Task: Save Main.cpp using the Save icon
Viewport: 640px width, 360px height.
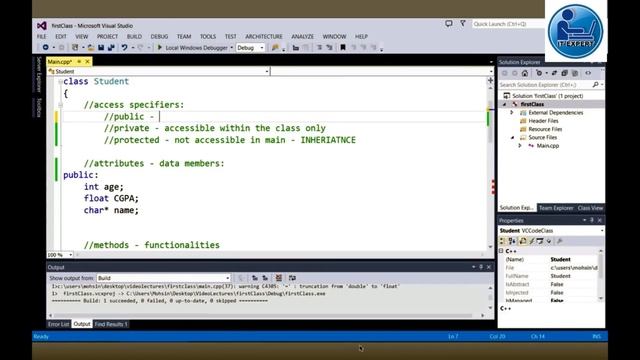Action: [x=101, y=48]
